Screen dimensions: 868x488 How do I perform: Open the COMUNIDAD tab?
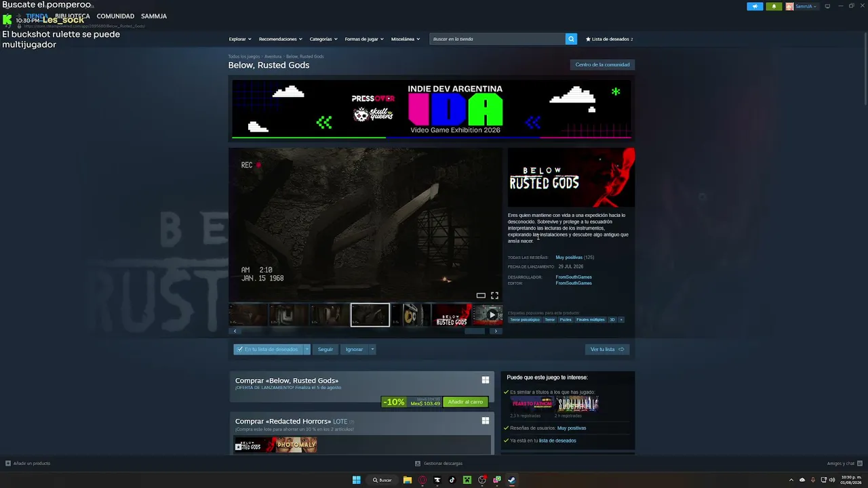point(115,16)
